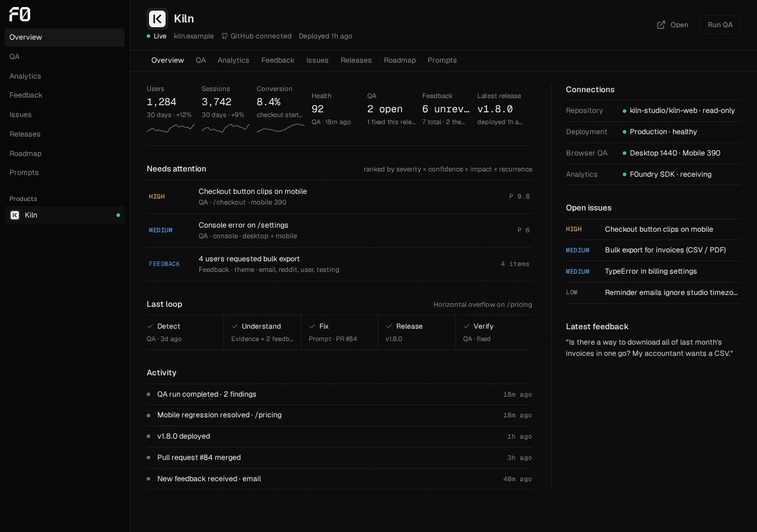Switch to the Prompts tab in the top navigation
The height and width of the screenshot is (532, 757).
point(442,60)
